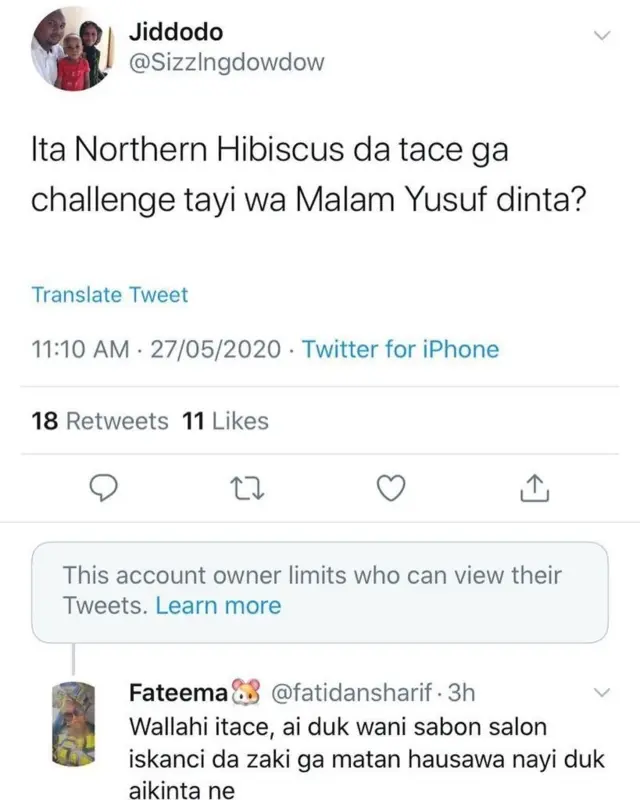This screenshot has height=800, width=640.
Task: Open the Learn more link
Action: 218,605
